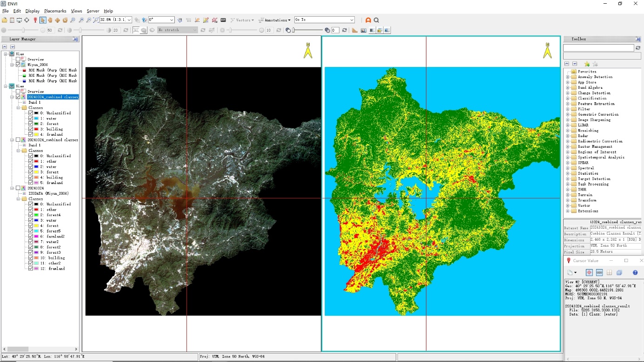Open the rotation angle dropdown
The width and height of the screenshot is (644, 362).
pyautogui.click(x=171, y=20)
